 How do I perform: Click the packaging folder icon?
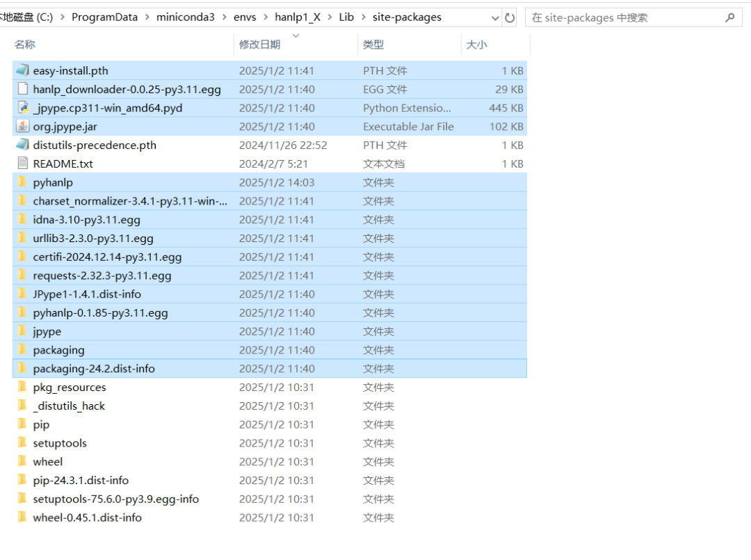(22, 350)
